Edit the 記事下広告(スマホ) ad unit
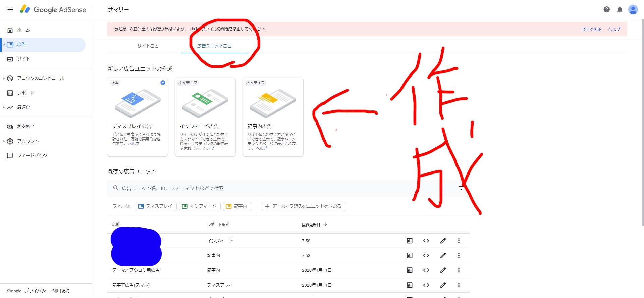644x298 pixels. click(443, 285)
